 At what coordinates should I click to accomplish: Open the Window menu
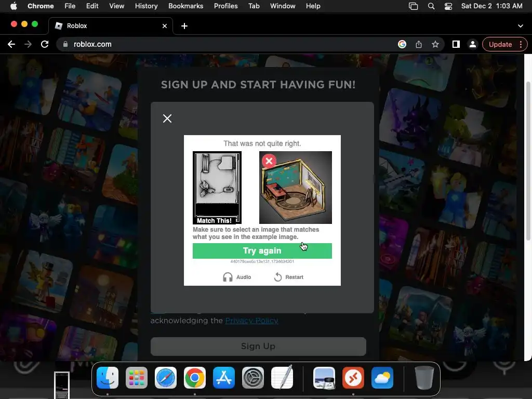(x=283, y=6)
